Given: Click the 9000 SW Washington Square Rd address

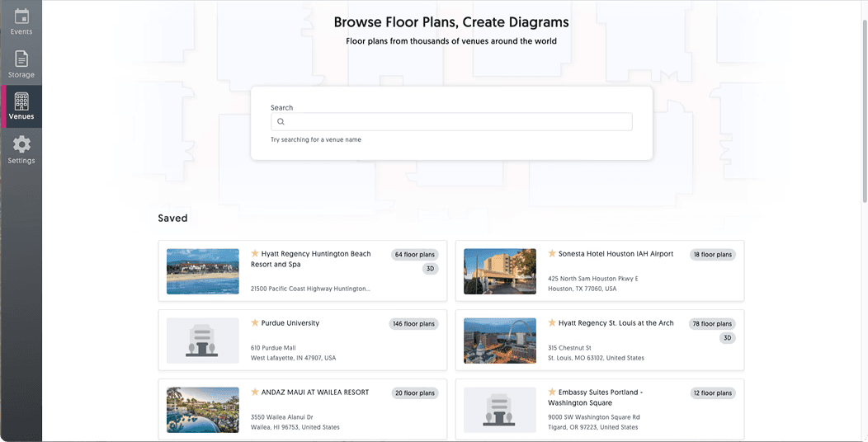Looking at the screenshot, I should [594, 422].
